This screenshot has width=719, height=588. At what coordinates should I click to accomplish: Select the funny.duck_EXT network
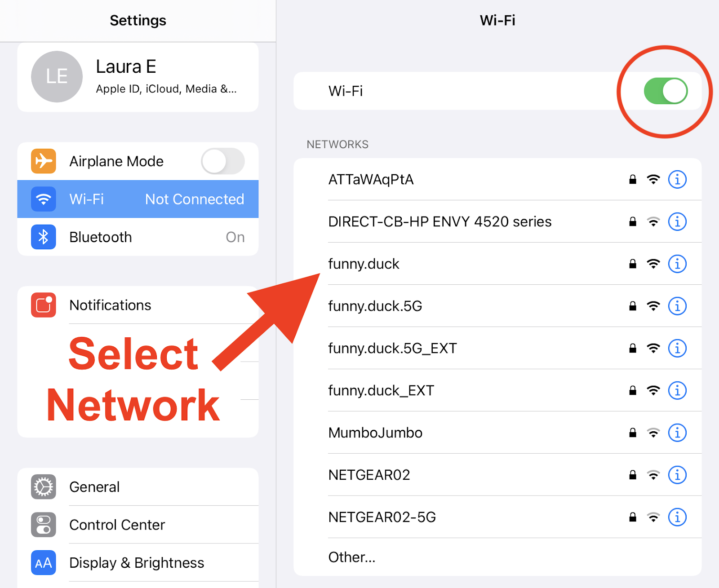[x=381, y=391]
